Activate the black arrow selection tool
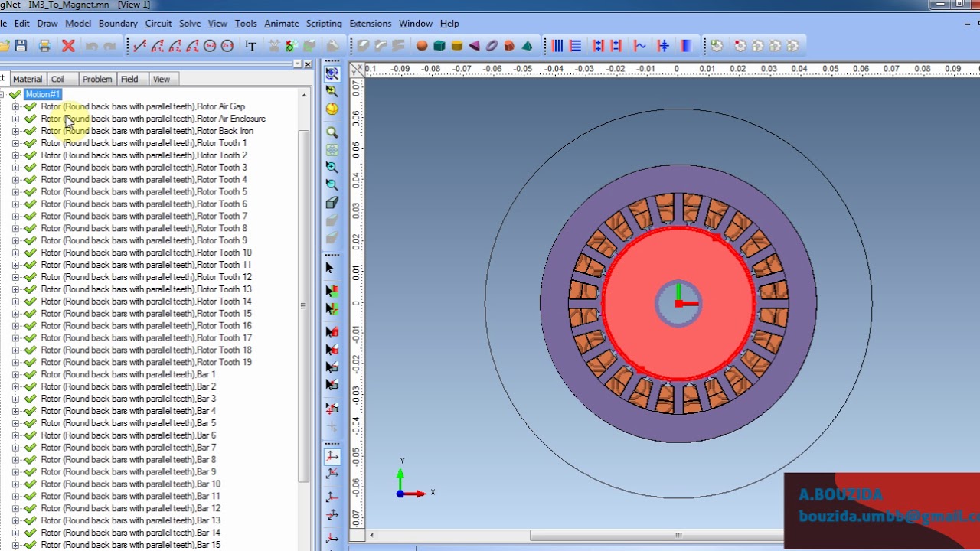Image resolution: width=980 pixels, height=551 pixels. tap(330, 268)
